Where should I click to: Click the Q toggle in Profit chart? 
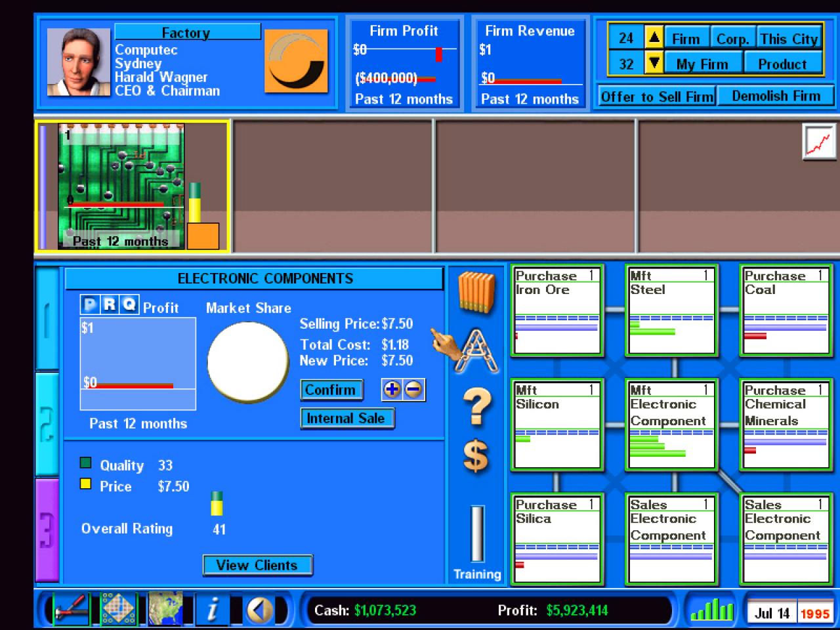129,304
